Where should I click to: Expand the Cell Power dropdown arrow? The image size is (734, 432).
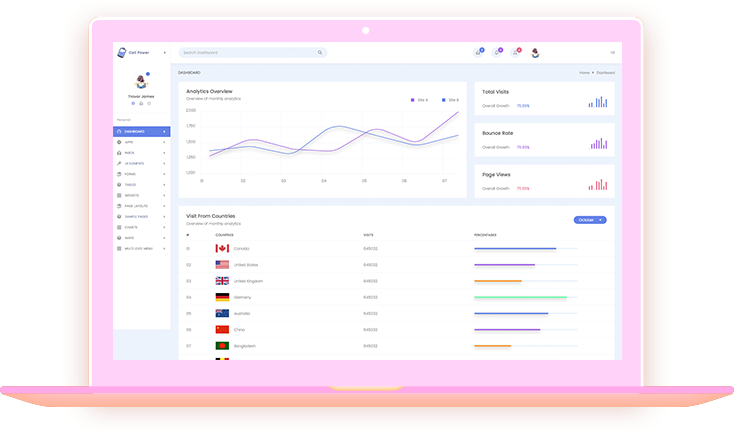(165, 52)
